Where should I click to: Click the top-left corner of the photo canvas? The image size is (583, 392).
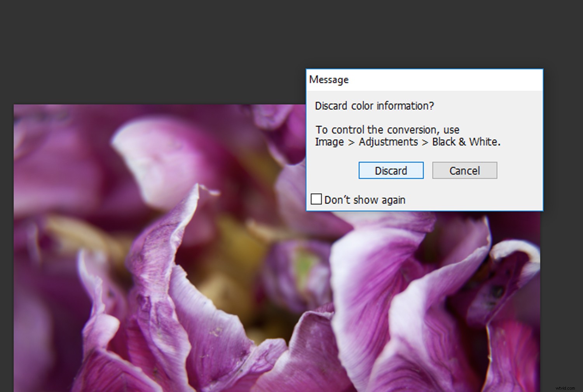click(x=16, y=106)
